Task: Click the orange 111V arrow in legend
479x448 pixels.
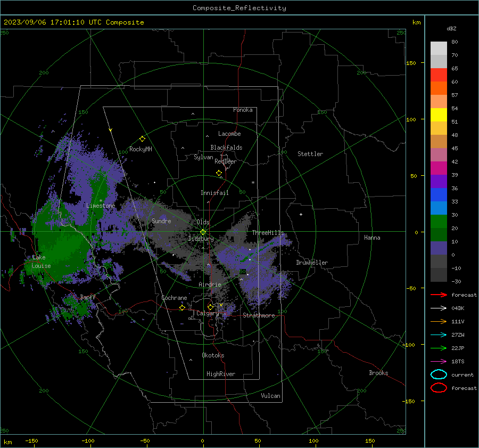Action: (x=439, y=321)
